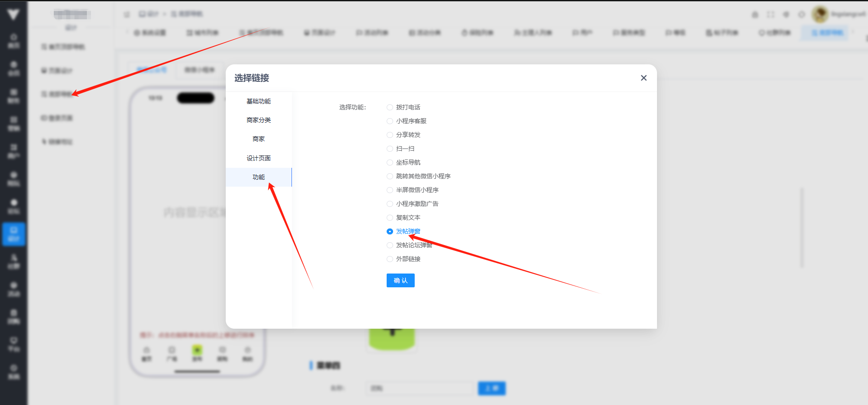868x405 pixels.
Task: Select the 发帖弹窗 radio button
Action: (390, 231)
